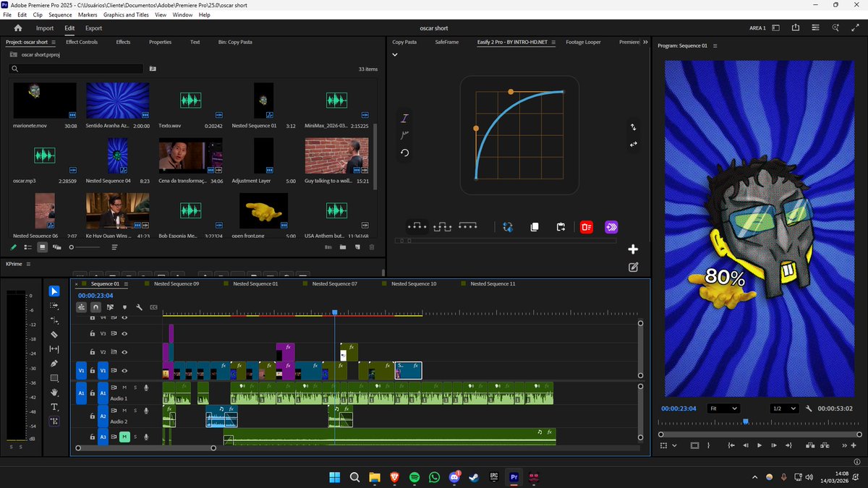
Task: Switch to the Footage Looper tab
Action: (583, 42)
